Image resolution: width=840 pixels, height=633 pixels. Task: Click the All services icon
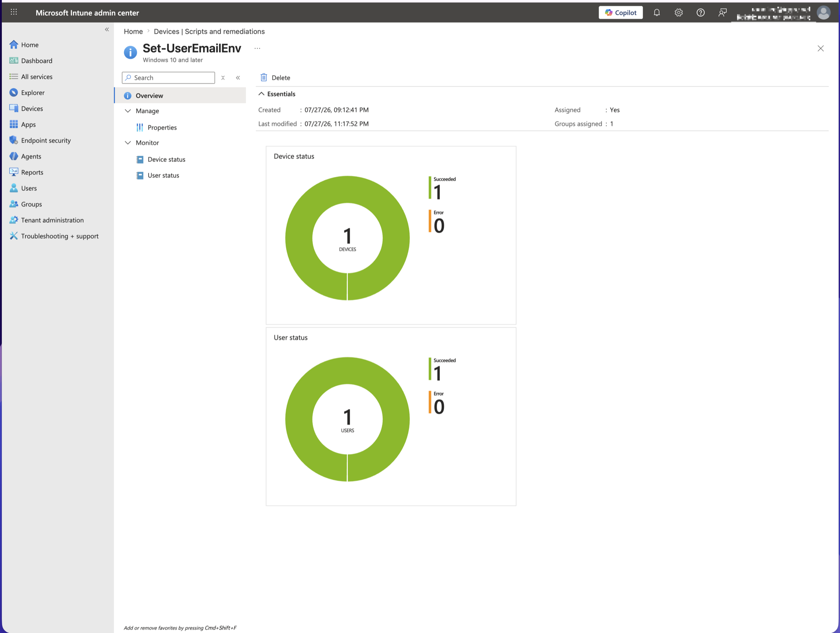14,77
